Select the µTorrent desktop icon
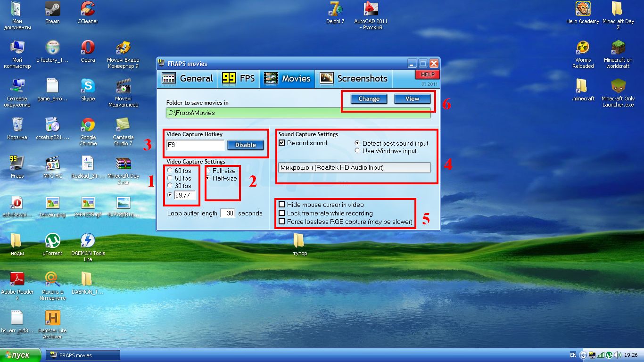The height and width of the screenshot is (362, 644). click(52, 241)
